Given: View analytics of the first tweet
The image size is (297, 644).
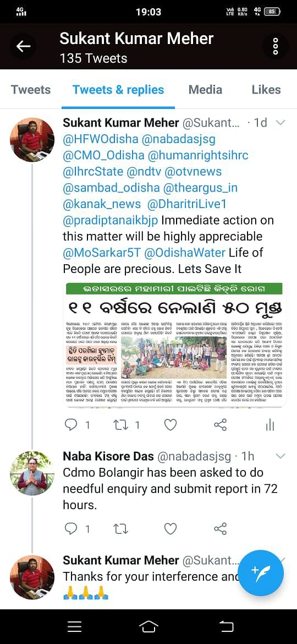Looking at the screenshot, I should (x=269, y=425).
